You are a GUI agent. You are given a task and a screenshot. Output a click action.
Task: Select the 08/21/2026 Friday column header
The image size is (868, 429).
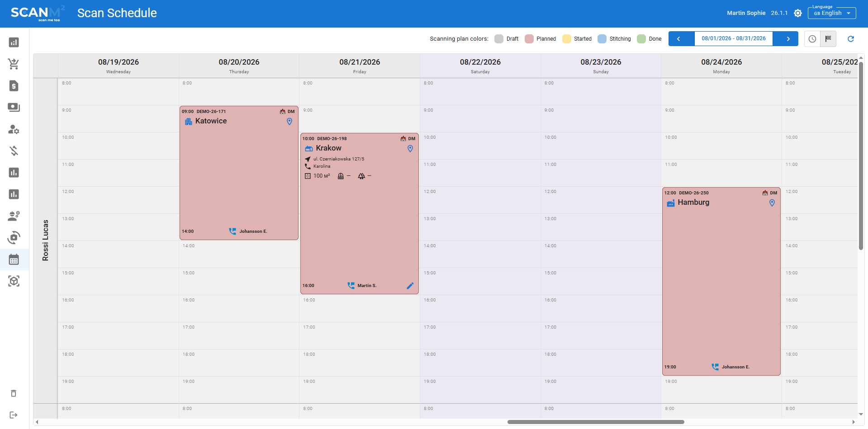click(x=360, y=66)
